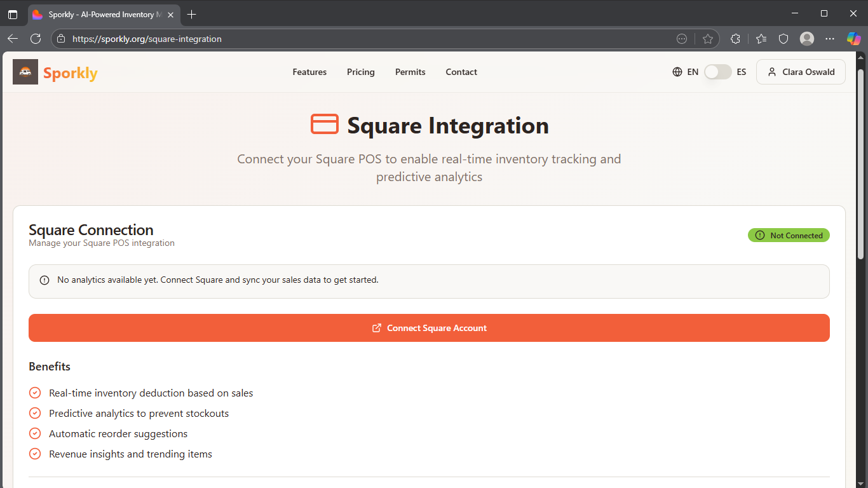
Task: Click the check icon beside Predictive analytics
Action: click(x=35, y=413)
